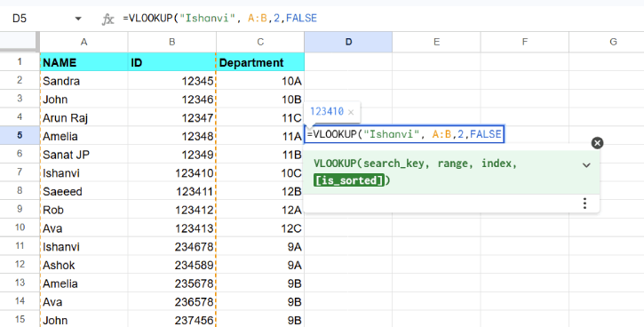Click Ava in row 10

(x=83, y=228)
